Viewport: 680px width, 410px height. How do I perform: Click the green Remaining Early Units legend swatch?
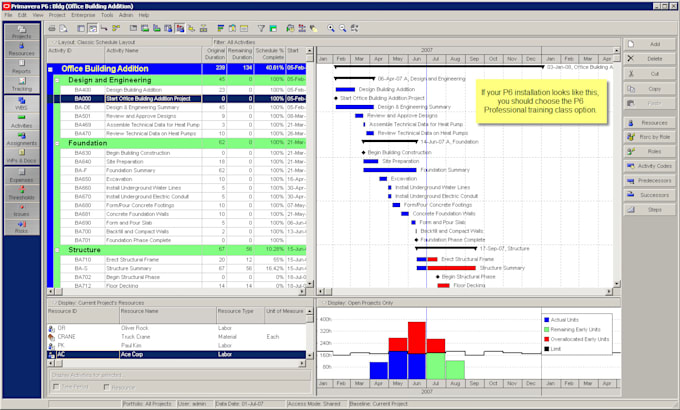click(x=546, y=330)
